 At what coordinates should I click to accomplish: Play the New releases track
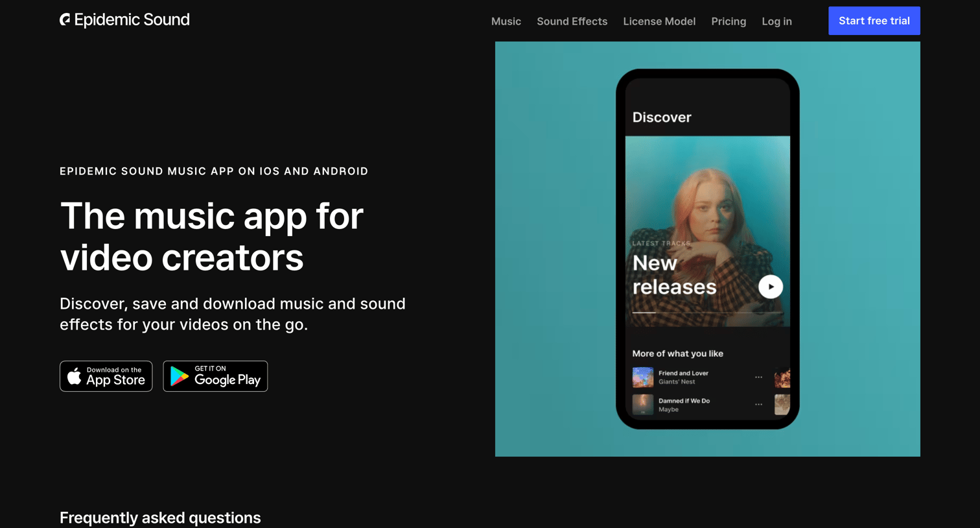771,287
